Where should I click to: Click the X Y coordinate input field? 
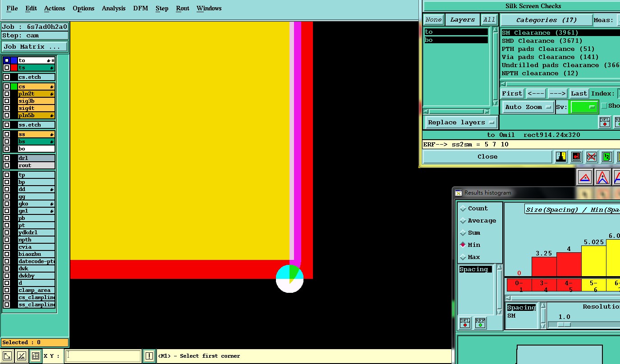103,356
